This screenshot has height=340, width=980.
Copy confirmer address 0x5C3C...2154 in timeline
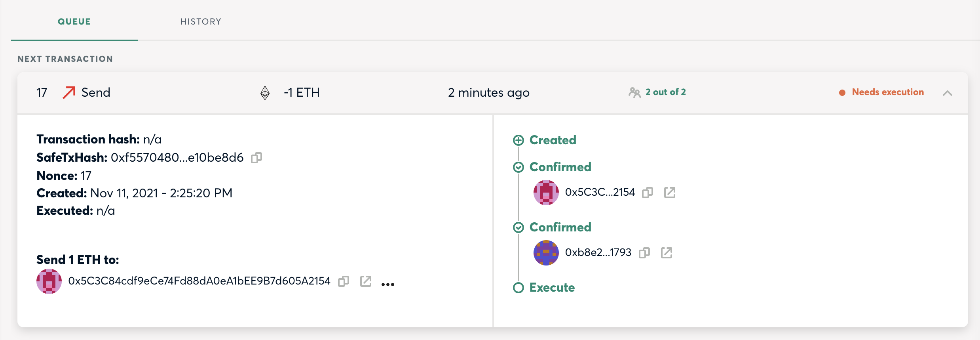(648, 193)
